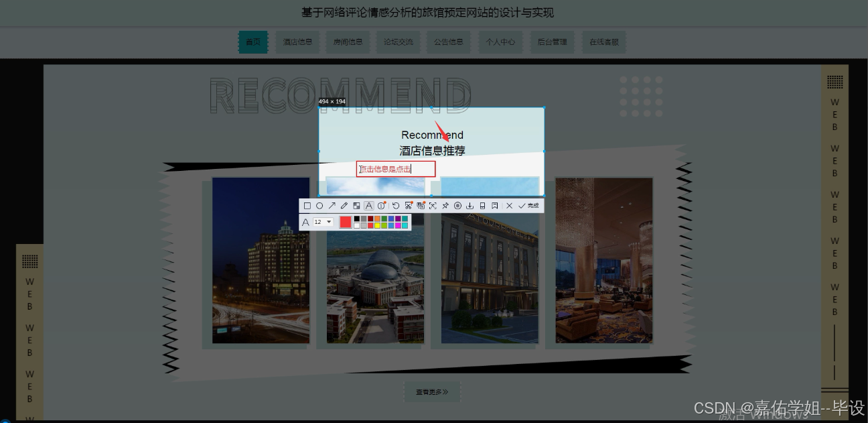Pick the light blue color swatch
The width and height of the screenshot is (868, 423).
coord(391,226)
